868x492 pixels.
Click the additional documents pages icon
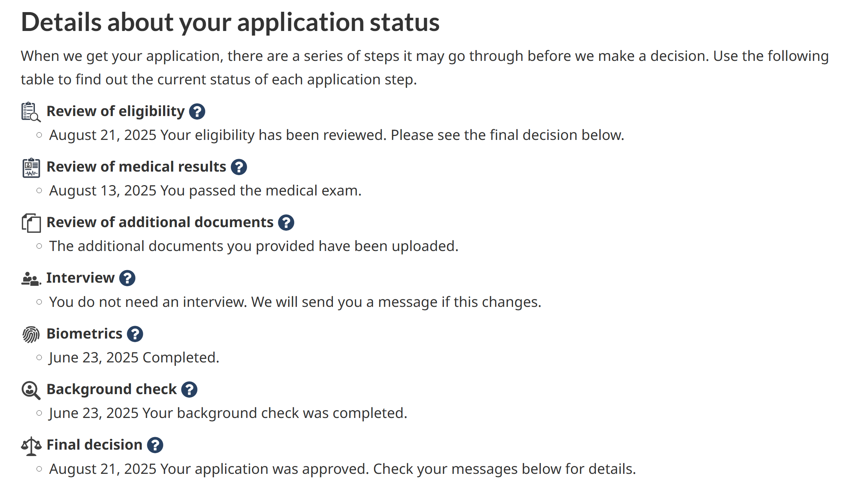[31, 223]
